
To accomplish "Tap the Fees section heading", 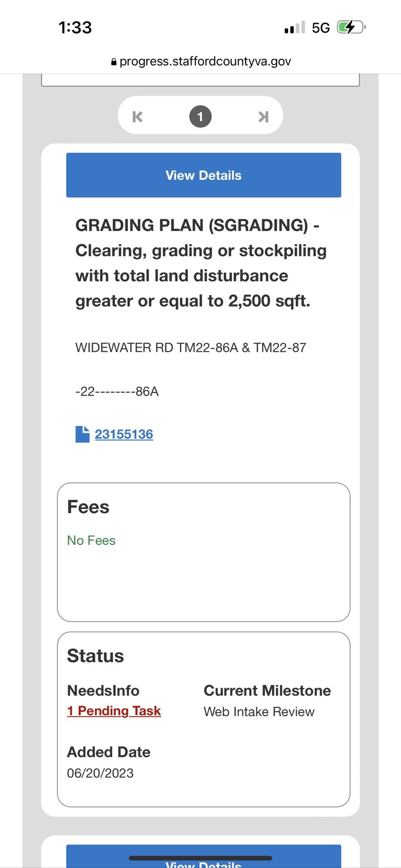I will tap(88, 507).
